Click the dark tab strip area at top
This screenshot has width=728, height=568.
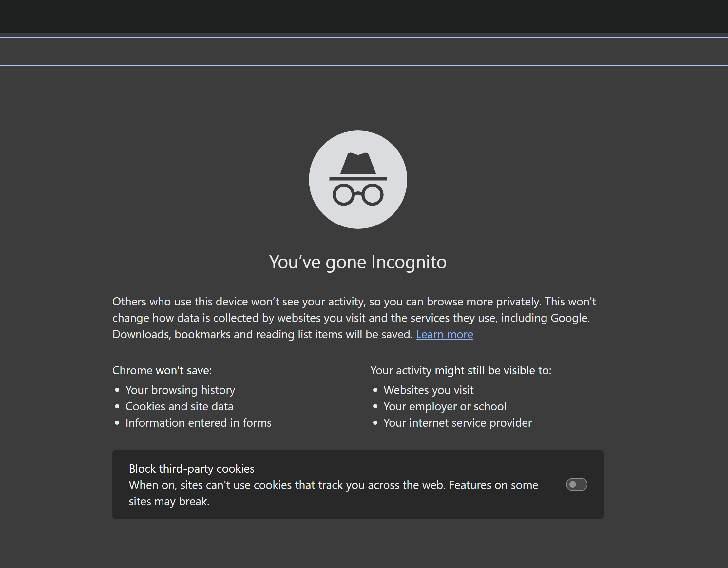[x=363, y=16]
